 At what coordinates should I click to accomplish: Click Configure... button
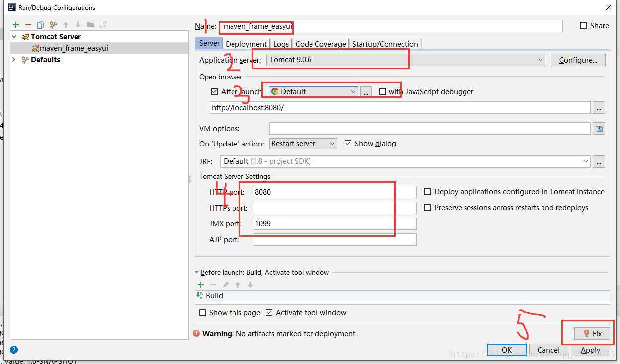click(578, 60)
